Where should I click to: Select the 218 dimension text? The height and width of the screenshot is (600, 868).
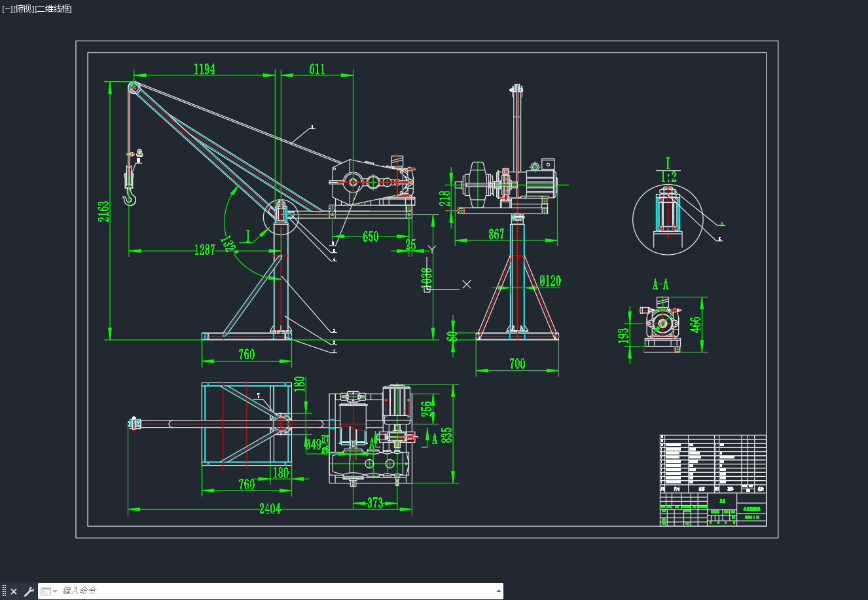coord(445,198)
